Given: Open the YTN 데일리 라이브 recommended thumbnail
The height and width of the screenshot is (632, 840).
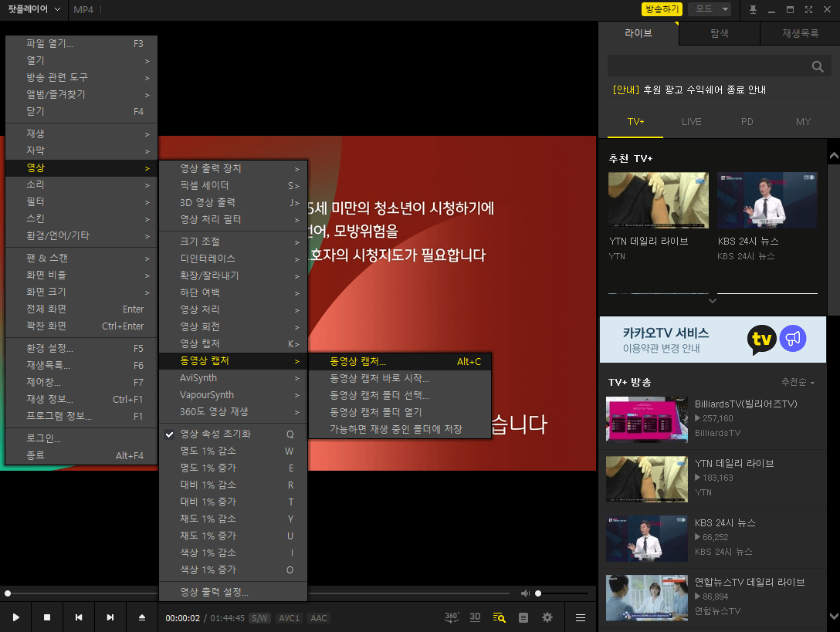Looking at the screenshot, I should 659,201.
